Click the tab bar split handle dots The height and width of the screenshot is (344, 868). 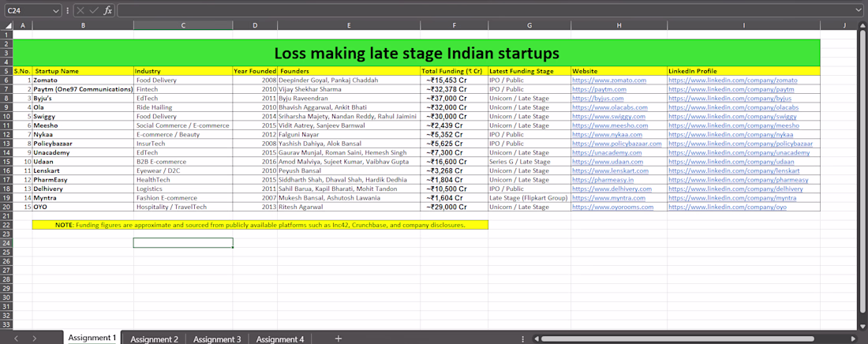tap(522, 338)
